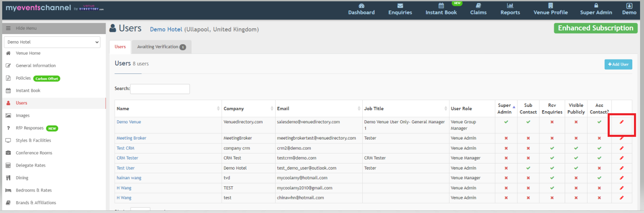This screenshot has height=213, width=644.
Task: Sort table by Email column
Action: point(318,108)
